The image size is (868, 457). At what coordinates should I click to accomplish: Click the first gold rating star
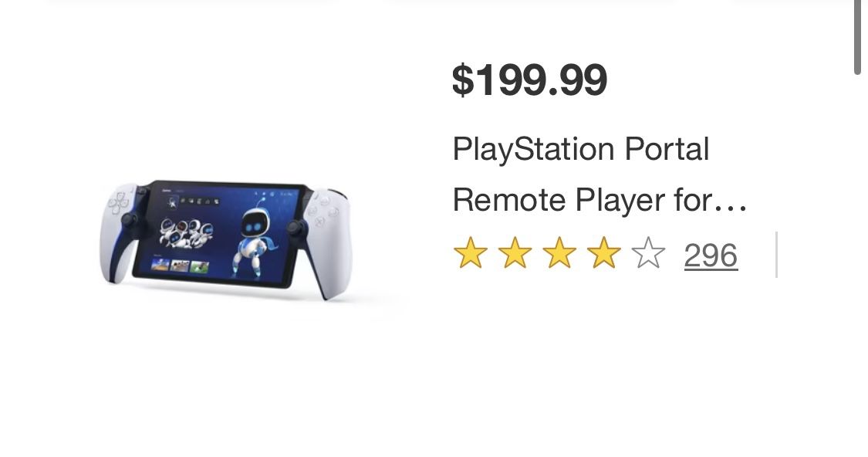(470, 254)
